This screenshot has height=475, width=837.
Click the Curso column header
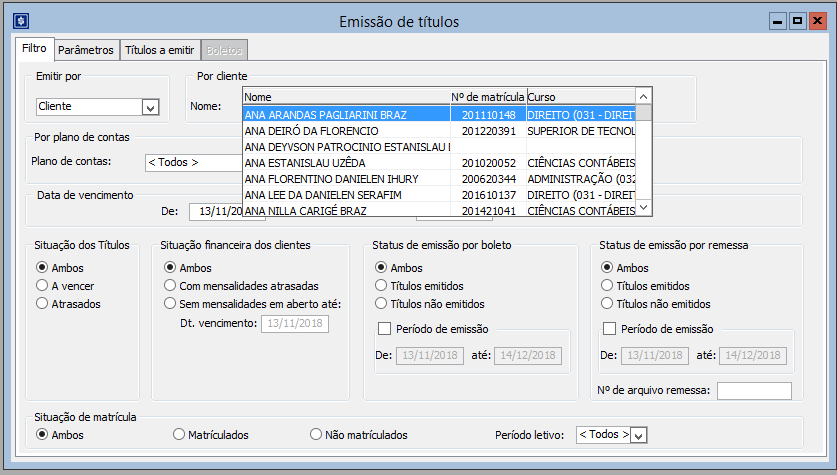pyautogui.click(x=580, y=97)
